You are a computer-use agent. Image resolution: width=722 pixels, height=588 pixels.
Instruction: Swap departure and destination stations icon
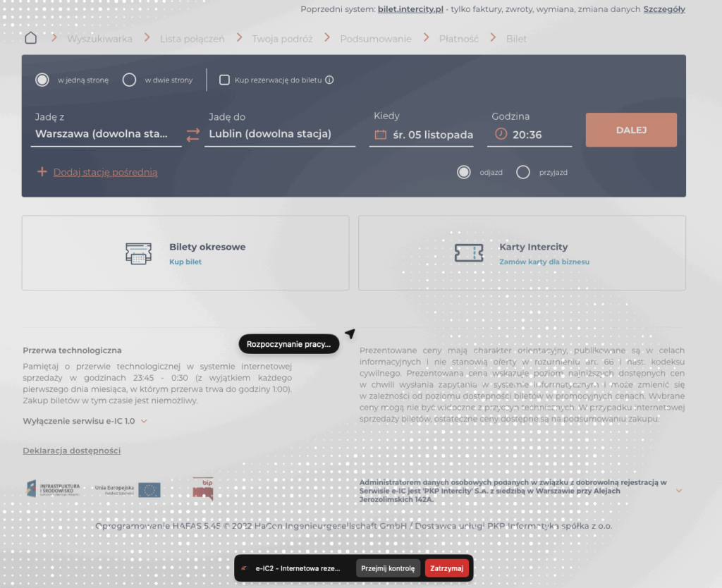click(193, 135)
